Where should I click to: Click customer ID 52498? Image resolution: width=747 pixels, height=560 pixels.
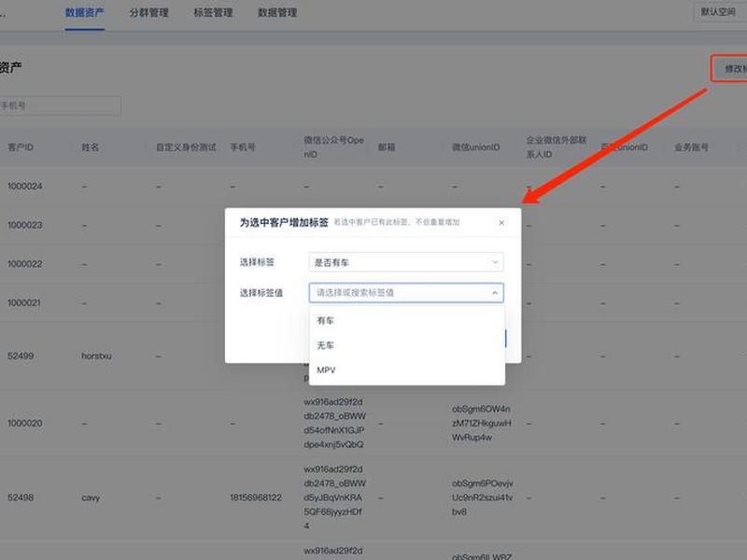coord(21,497)
